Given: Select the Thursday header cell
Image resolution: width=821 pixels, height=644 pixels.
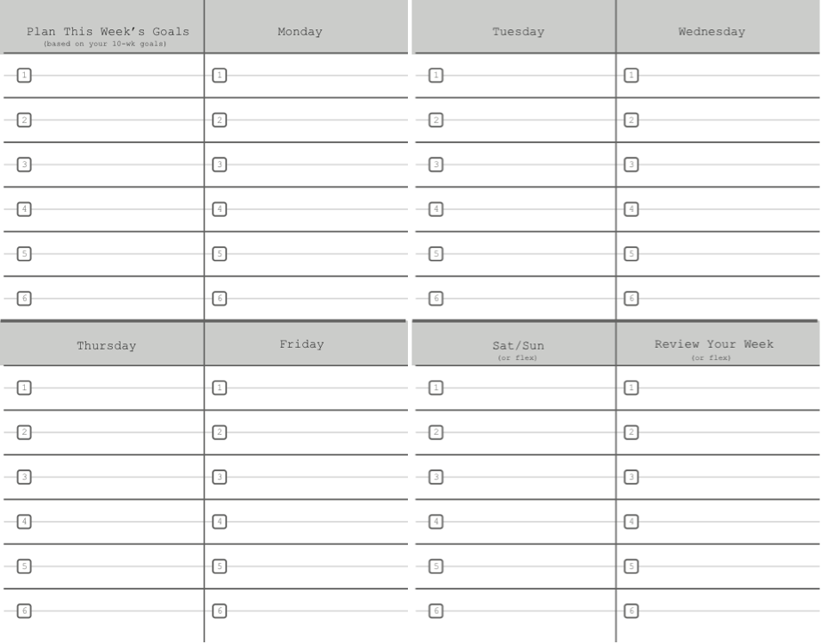Looking at the screenshot, I should pos(102,344).
